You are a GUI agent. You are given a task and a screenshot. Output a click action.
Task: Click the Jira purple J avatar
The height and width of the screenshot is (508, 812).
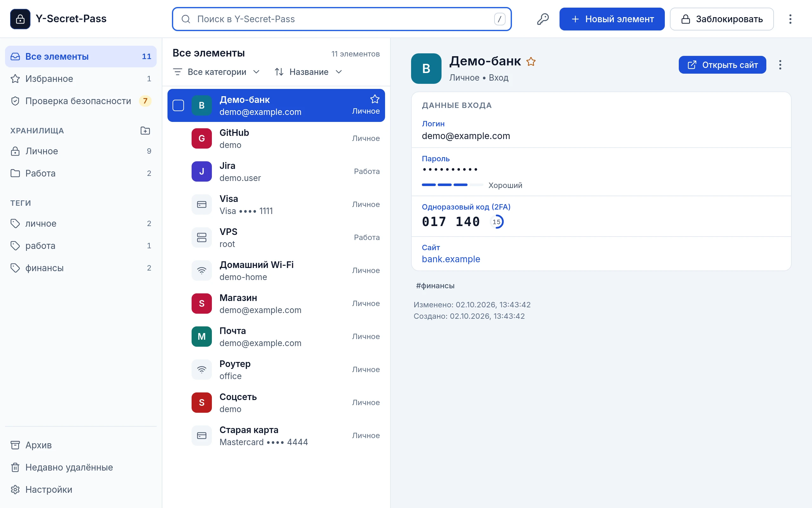(202, 171)
